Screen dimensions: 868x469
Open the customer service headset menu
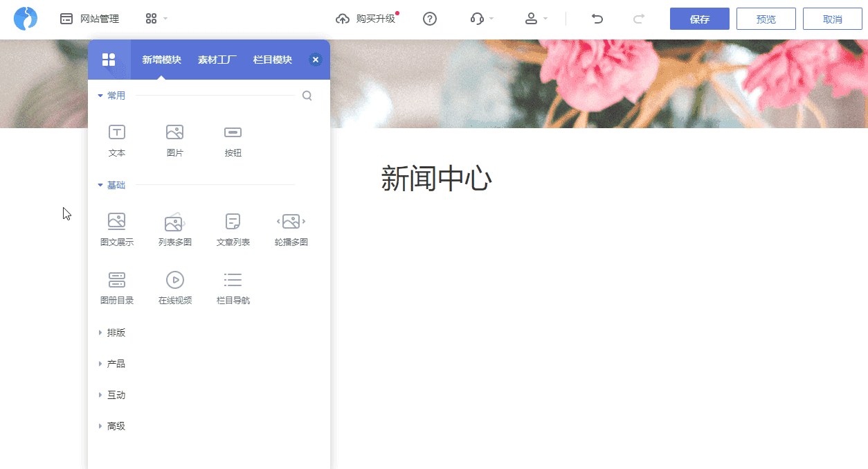(482, 19)
